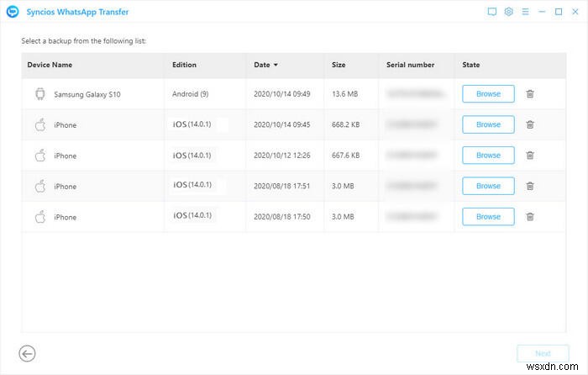Click the iOS (14.0.1) cell in the 12:26 row
Screen dimensions: 588x375
point(192,155)
